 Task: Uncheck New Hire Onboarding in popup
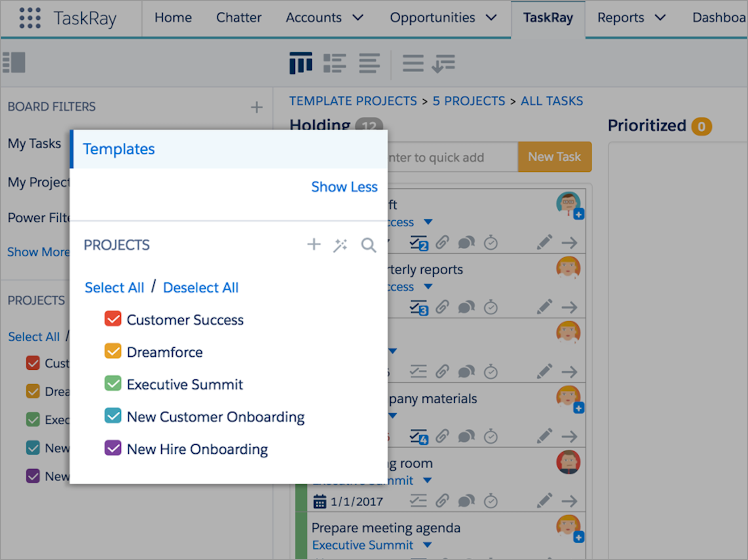[x=113, y=448]
